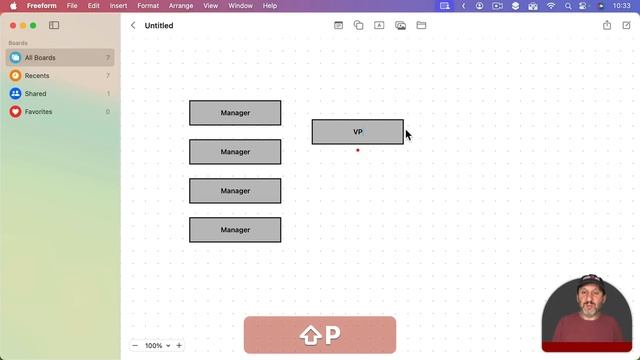Screen dimensions: 640x360
Task: Open the Help menu
Action: coord(270,6)
